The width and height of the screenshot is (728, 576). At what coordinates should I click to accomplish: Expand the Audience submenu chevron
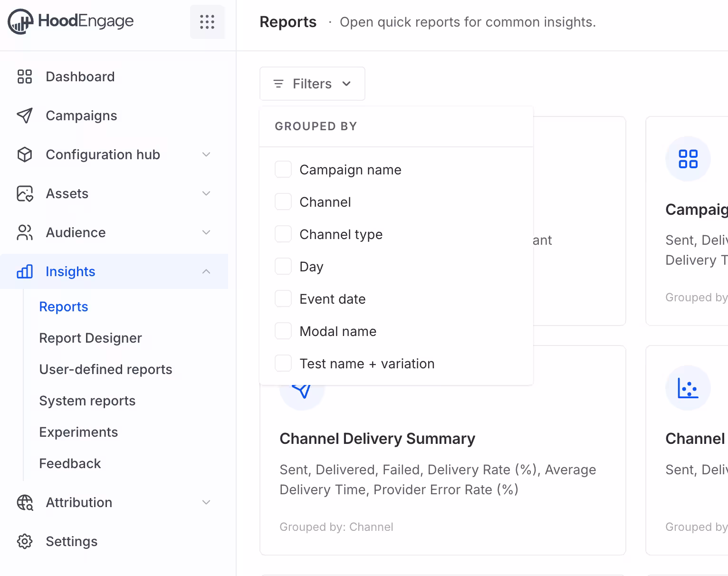tap(206, 232)
